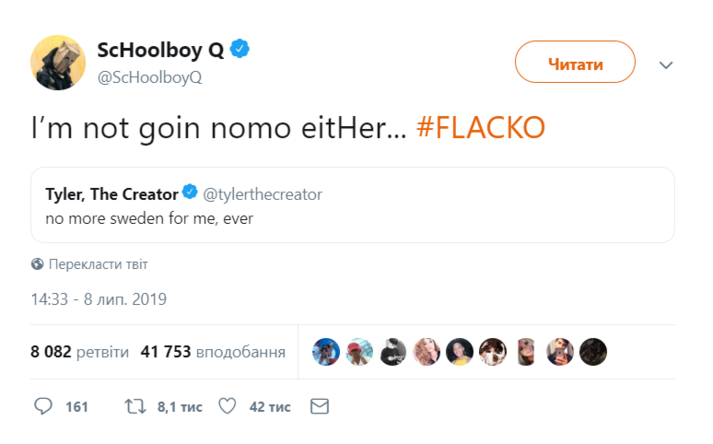Open the @ScHoolboyQ handle link
The image size is (713, 444).
149,78
